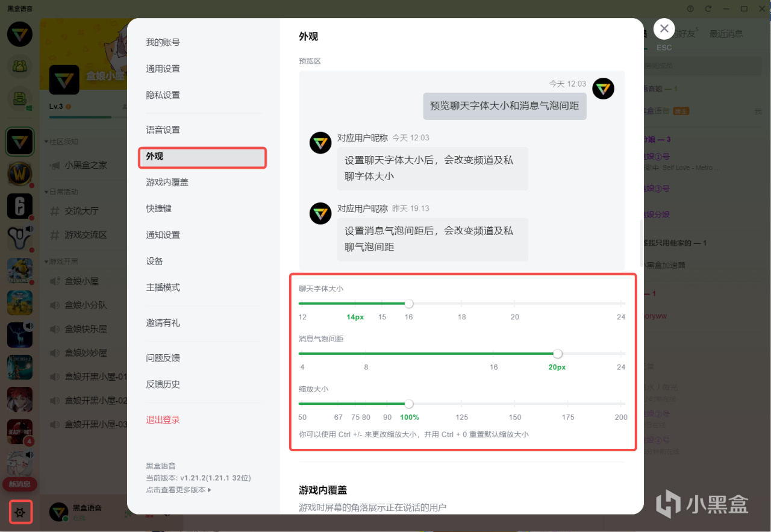
Task: Open the World of Warcraft server icon
Action: coord(20,173)
